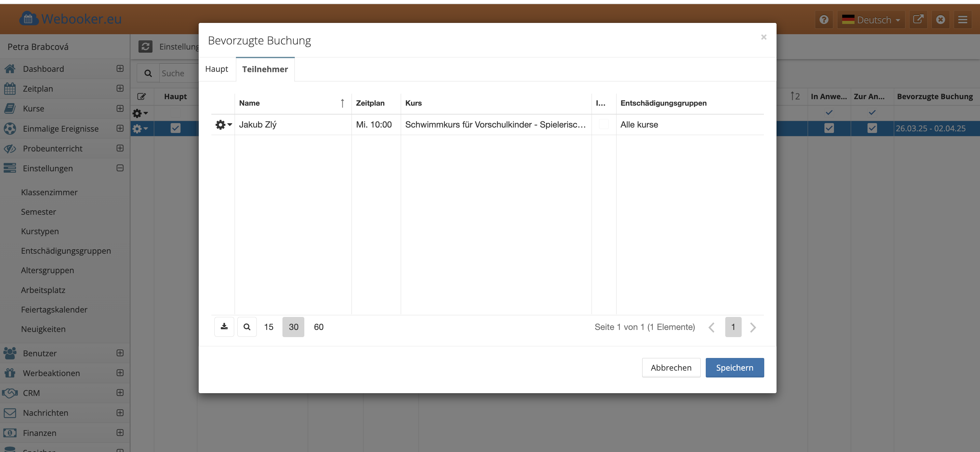This screenshot has width=980, height=452.
Task: Click the refresh icon beside Einstellungen
Action: click(145, 46)
